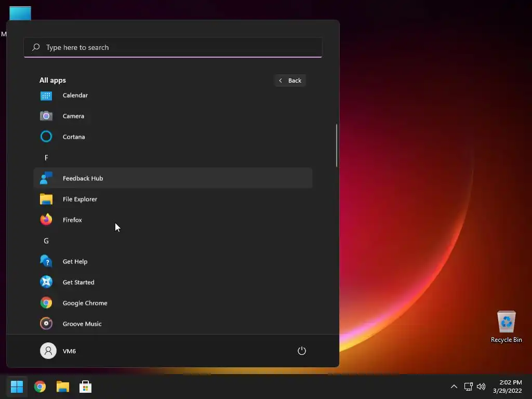Open the Get Started icon
The image size is (532, 399).
46,282
